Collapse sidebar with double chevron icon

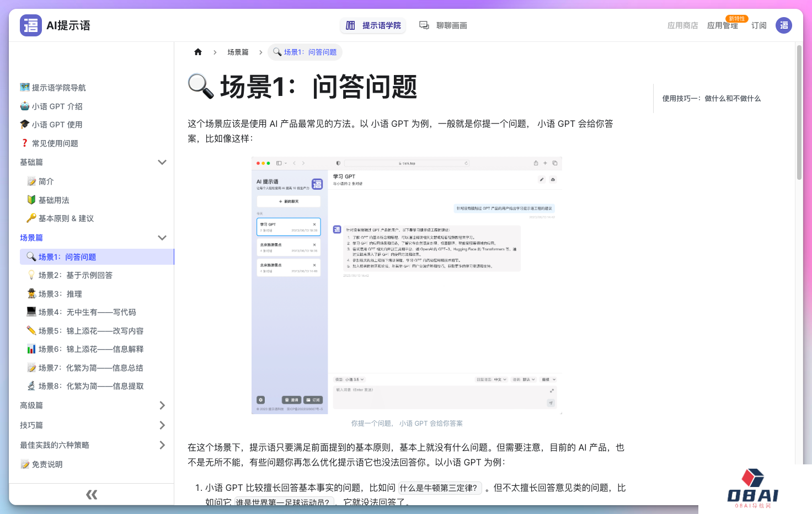(92, 495)
